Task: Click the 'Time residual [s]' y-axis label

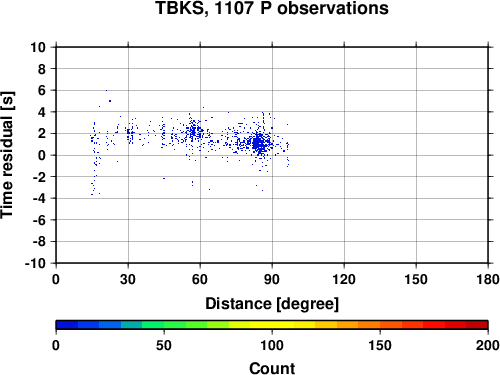Action: pyautogui.click(x=7, y=155)
